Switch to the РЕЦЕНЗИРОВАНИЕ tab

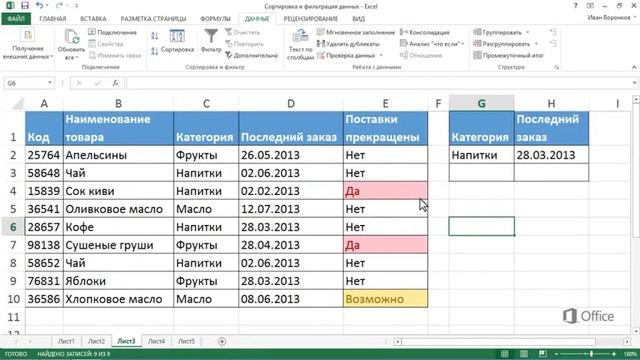311,19
